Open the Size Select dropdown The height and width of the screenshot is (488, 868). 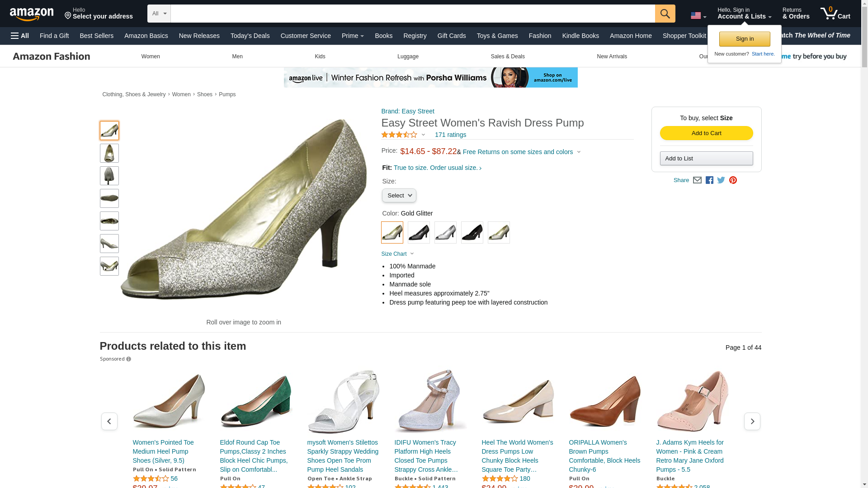pyautogui.click(x=399, y=196)
